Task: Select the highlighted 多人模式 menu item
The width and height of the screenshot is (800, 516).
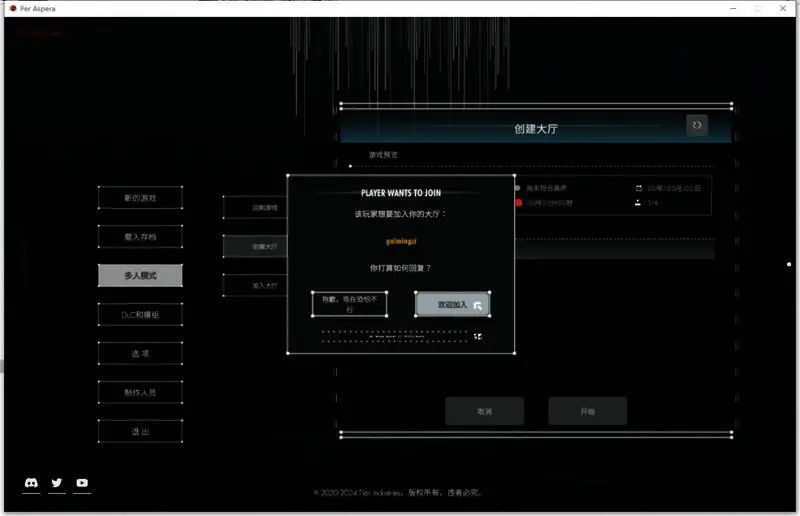Action: pyautogui.click(x=140, y=275)
